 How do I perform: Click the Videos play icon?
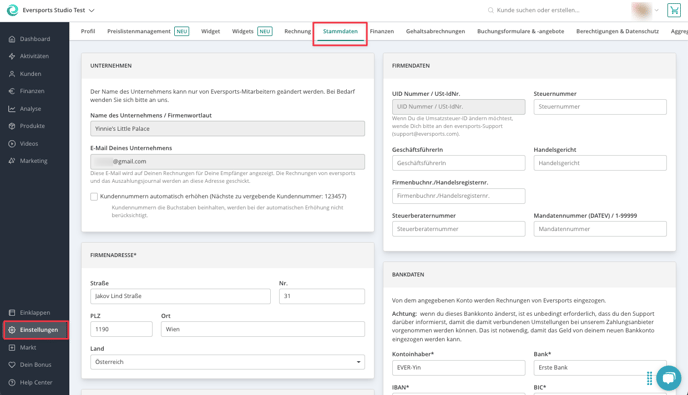coord(12,144)
